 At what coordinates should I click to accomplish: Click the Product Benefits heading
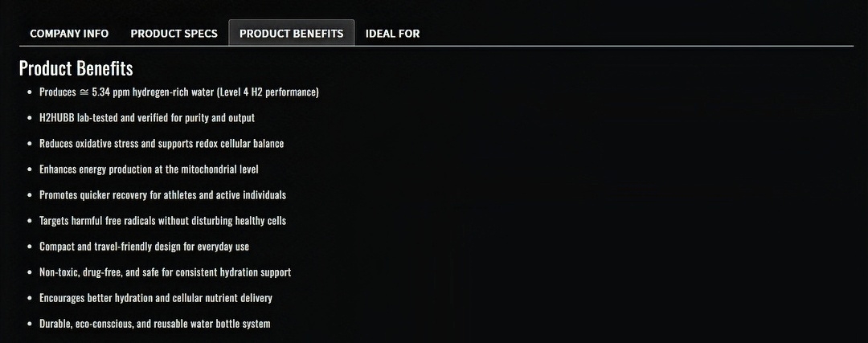point(76,68)
